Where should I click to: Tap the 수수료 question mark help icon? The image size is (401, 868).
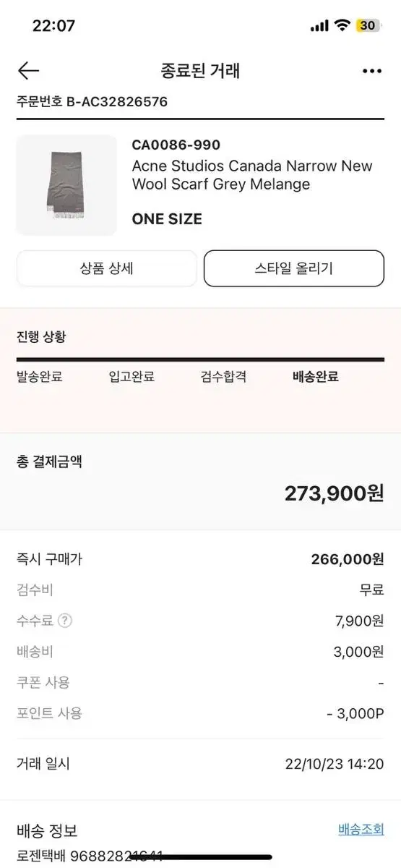coord(65,621)
